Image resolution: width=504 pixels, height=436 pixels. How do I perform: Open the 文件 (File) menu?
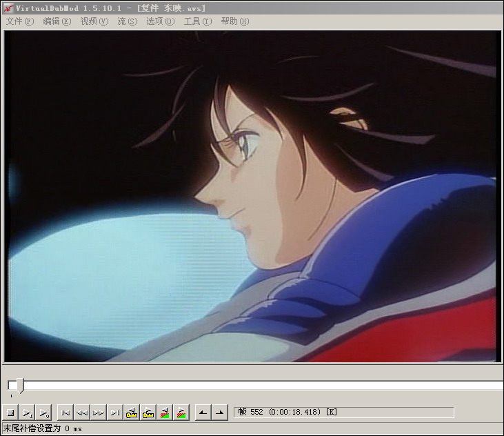click(20, 21)
